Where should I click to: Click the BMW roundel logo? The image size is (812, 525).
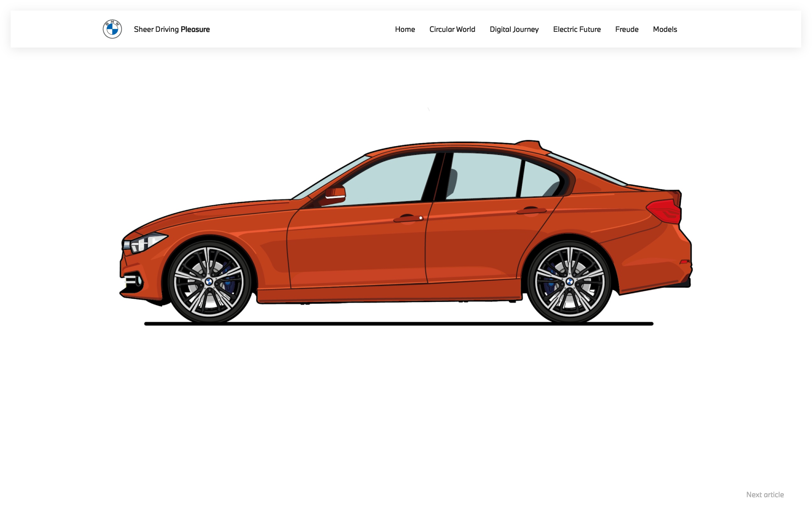pyautogui.click(x=112, y=29)
